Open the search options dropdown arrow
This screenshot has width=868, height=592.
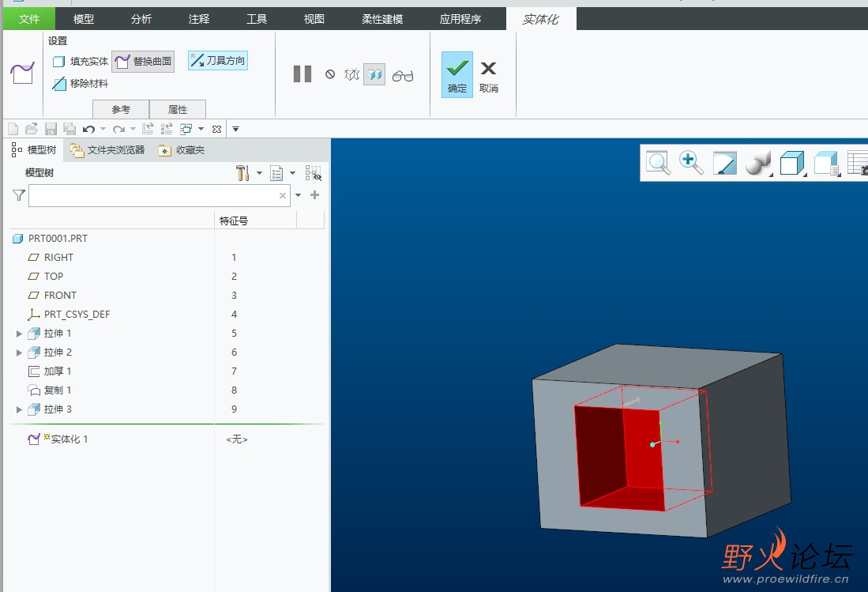299,195
